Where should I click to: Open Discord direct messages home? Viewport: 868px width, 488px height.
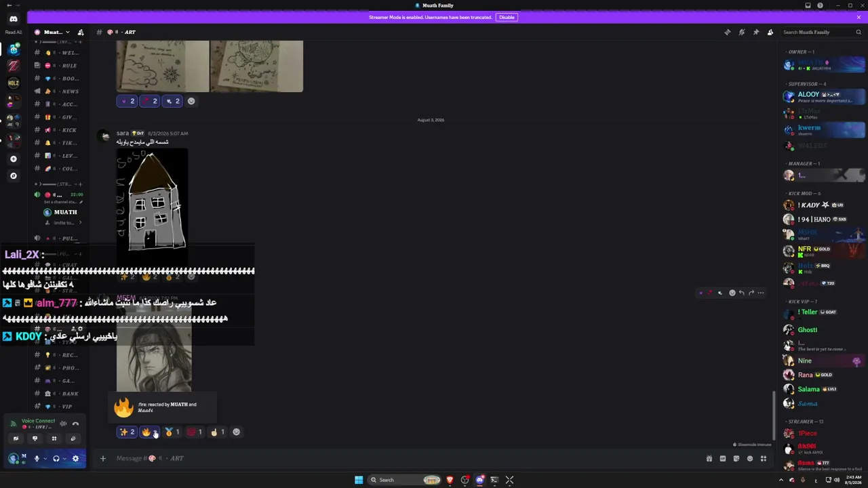14,18
